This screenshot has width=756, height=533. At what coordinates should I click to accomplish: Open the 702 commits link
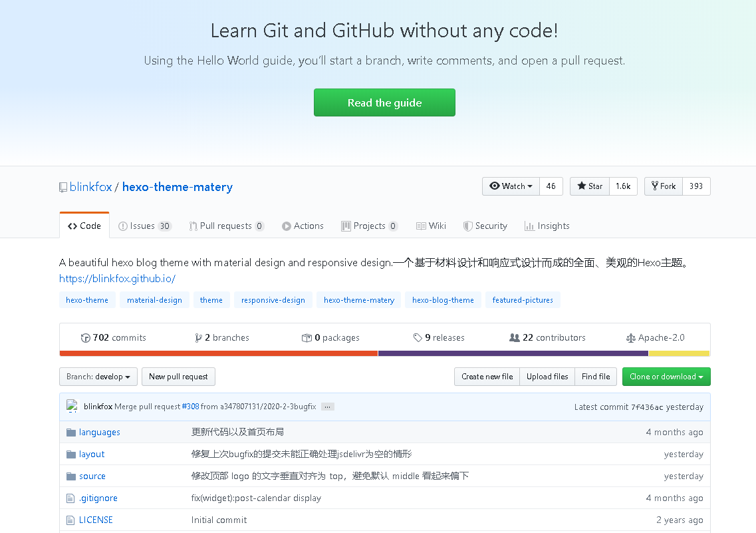pos(113,337)
